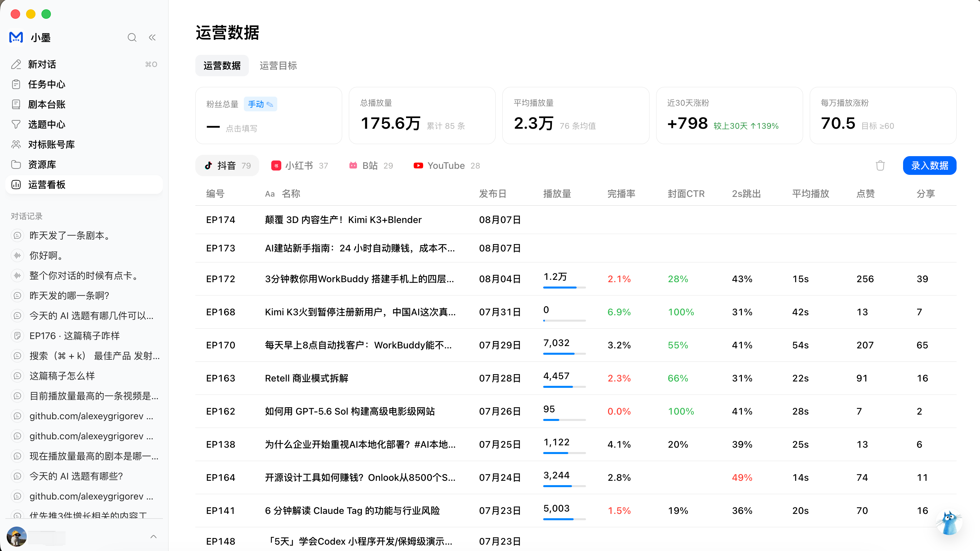
Task: Select 运营看板 in the sidebar
Action: pos(84,185)
